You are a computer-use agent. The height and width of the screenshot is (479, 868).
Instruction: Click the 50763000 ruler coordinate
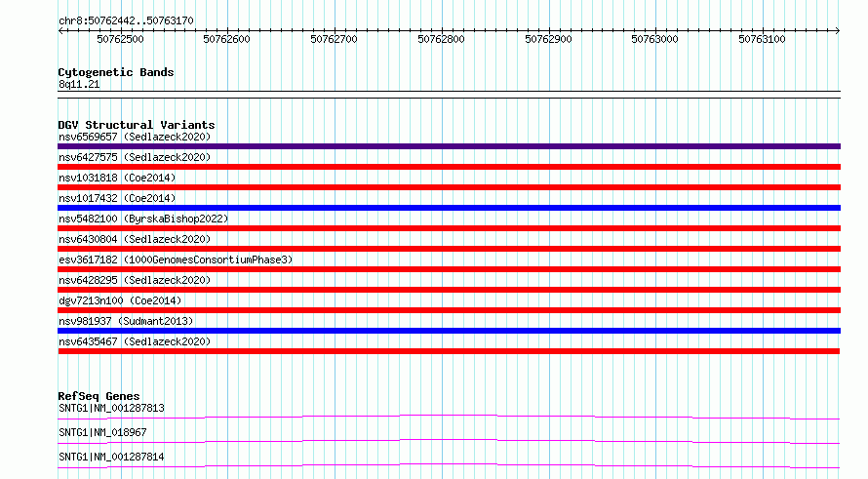click(654, 39)
